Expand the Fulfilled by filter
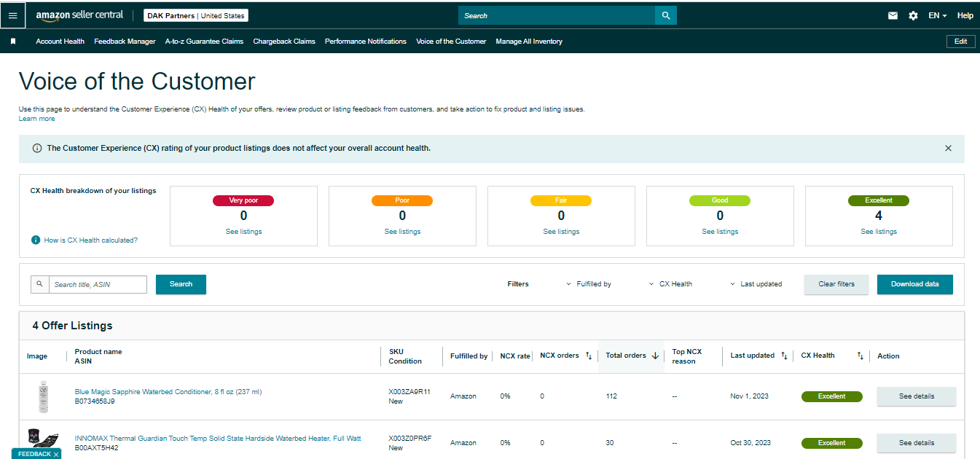 point(589,284)
